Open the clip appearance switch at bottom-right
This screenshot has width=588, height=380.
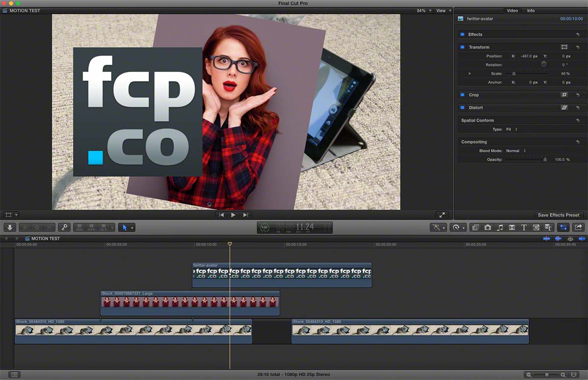pos(574,375)
